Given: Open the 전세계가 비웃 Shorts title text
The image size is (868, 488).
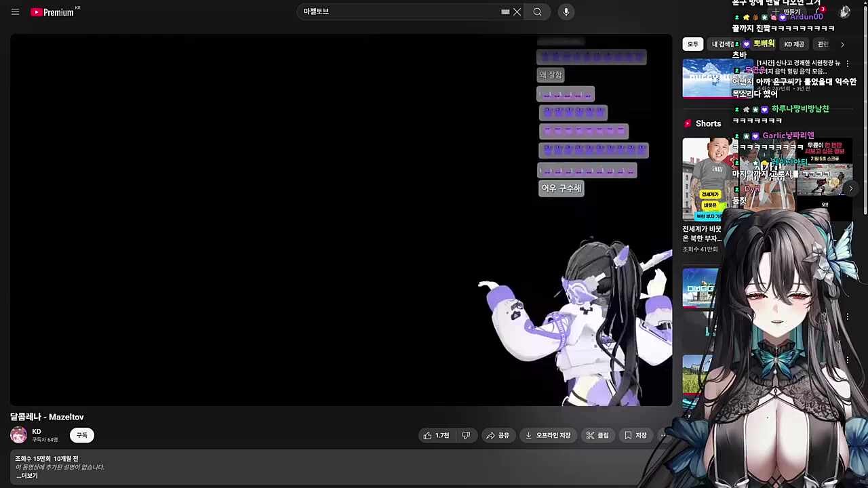Looking at the screenshot, I should pyautogui.click(x=703, y=234).
